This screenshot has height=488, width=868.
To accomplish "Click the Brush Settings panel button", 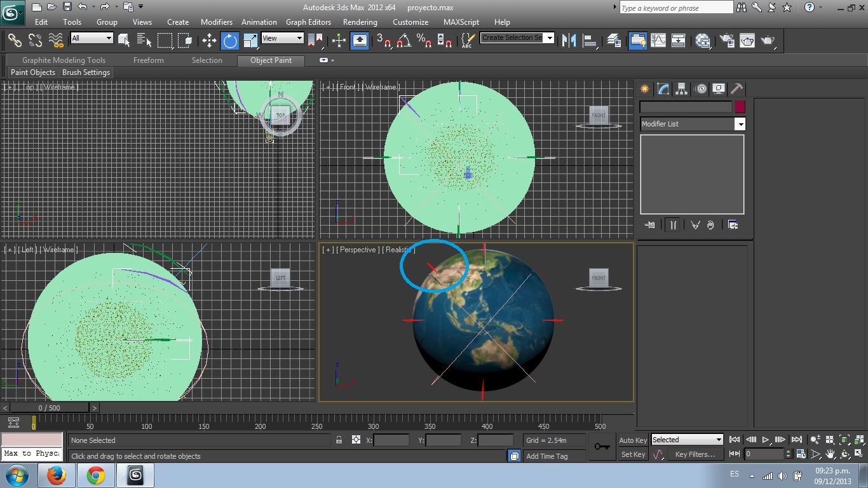I will click(86, 72).
